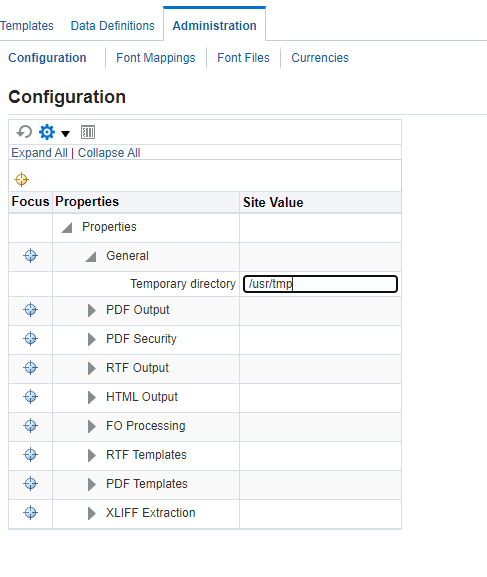Viewport: 487px width, 577px height.
Task: Click the columns layout icon in toolbar
Action: [x=88, y=132]
